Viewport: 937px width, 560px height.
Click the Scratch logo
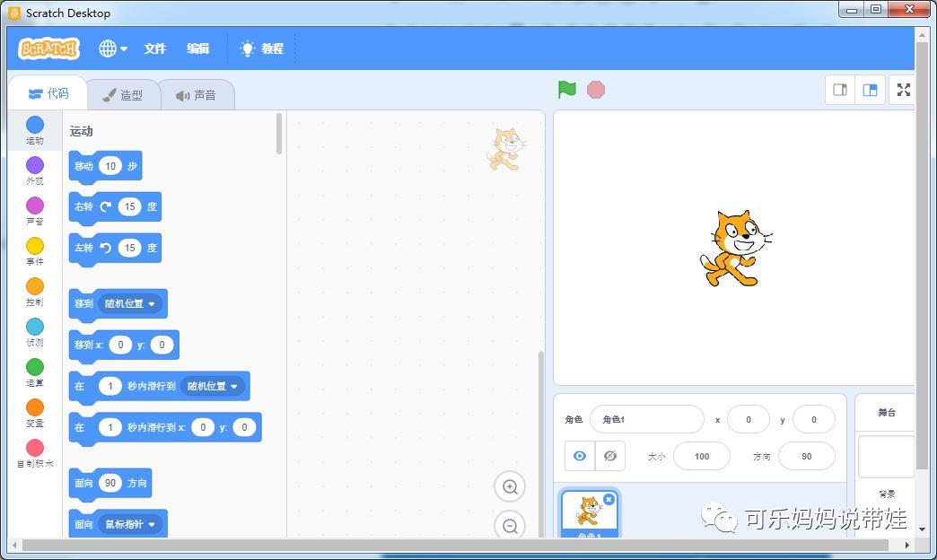pyautogui.click(x=49, y=48)
